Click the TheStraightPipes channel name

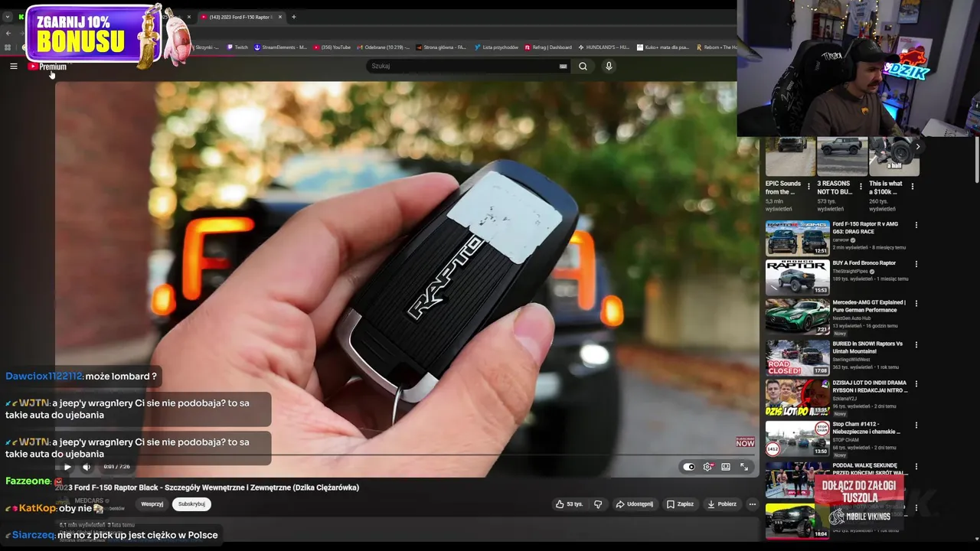click(851, 271)
